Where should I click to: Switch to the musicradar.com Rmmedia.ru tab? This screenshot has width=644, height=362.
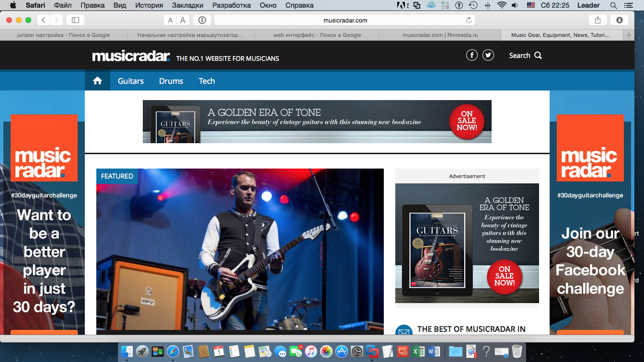pos(440,35)
